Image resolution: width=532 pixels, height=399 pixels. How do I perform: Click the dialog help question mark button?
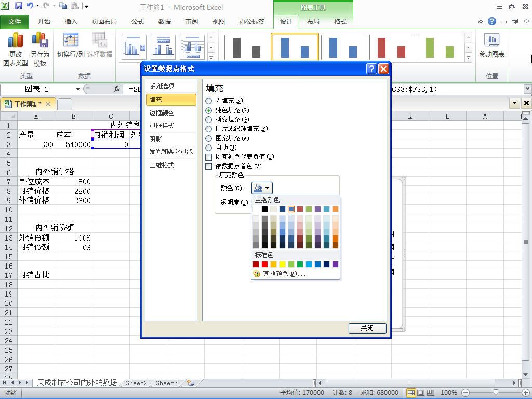tap(371, 69)
